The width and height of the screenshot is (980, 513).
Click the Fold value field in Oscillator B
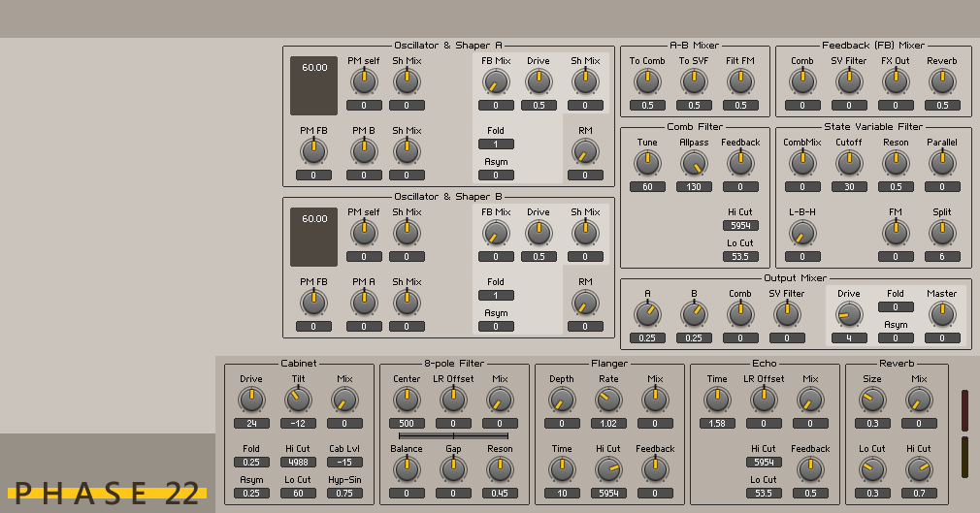(x=496, y=296)
